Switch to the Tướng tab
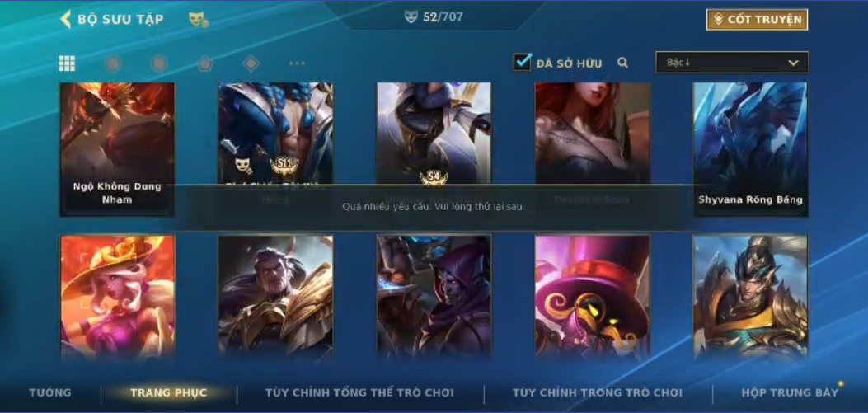Image resolution: width=868 pixels, height=413 pixels. coord(49,393)
